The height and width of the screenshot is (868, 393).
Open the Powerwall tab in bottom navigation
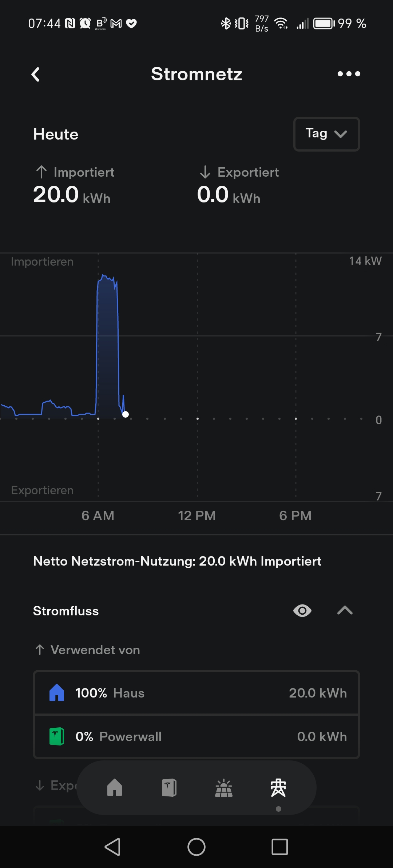click(169, 788)
